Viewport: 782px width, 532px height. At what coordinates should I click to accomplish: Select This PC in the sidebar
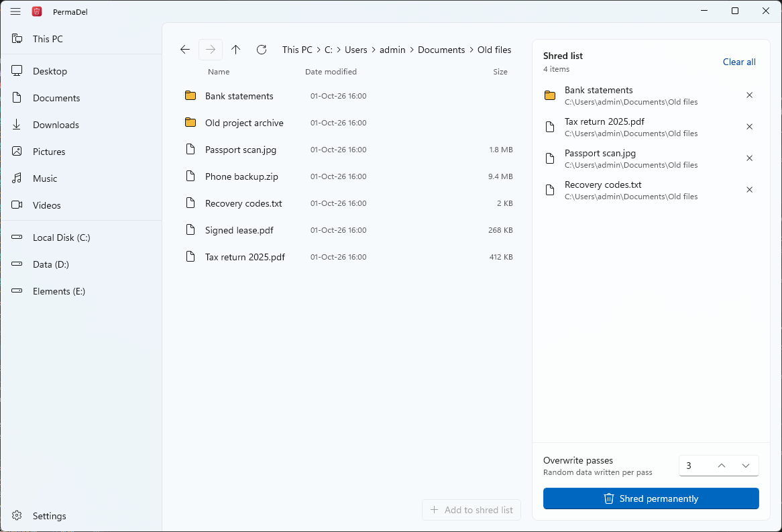81,39
